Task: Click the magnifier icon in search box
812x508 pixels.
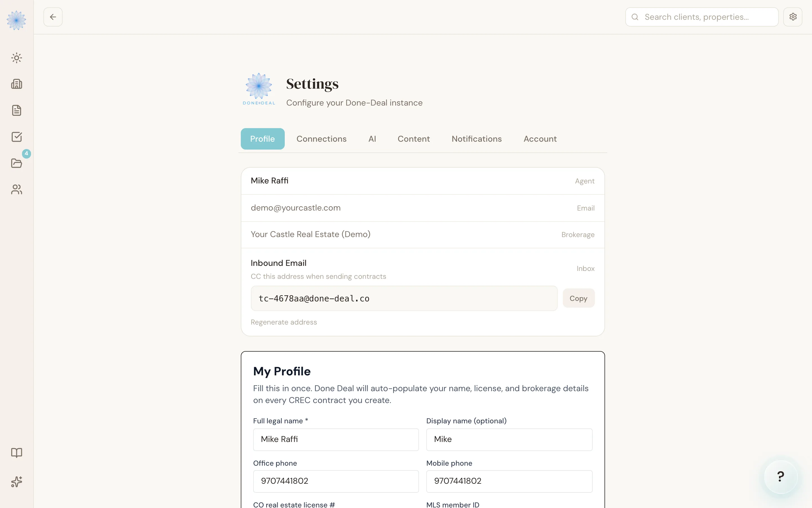Action: pos(635,17)
